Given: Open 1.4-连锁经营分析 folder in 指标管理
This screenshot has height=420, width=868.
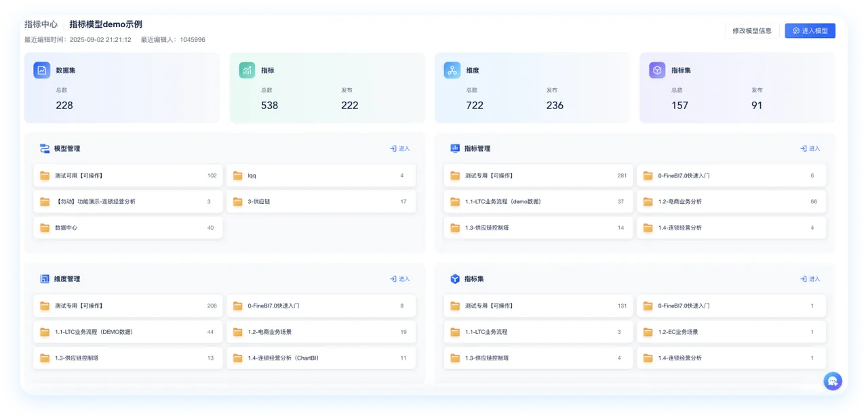Looking at the screenshot, I should pos(731,228).
